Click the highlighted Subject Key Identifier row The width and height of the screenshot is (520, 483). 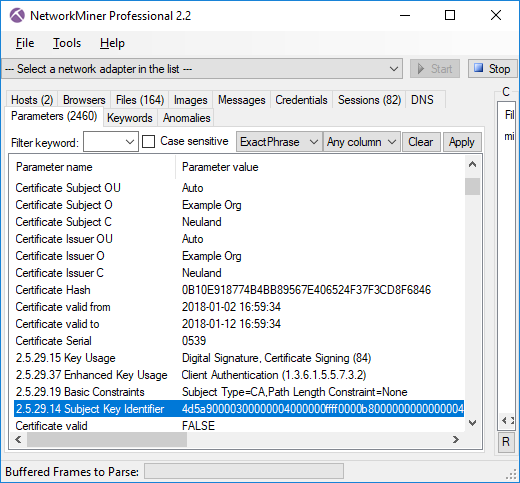[x=239, y=409]
